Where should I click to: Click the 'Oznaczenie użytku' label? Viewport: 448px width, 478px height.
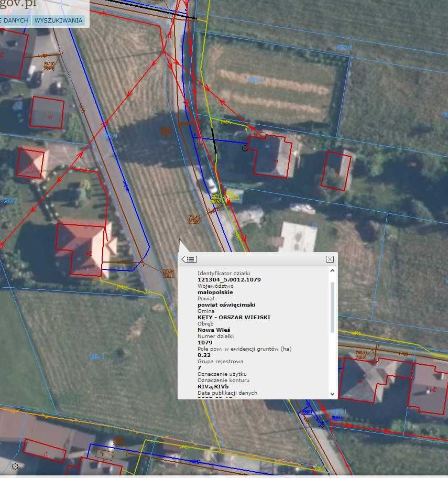(x=222, y=374)
